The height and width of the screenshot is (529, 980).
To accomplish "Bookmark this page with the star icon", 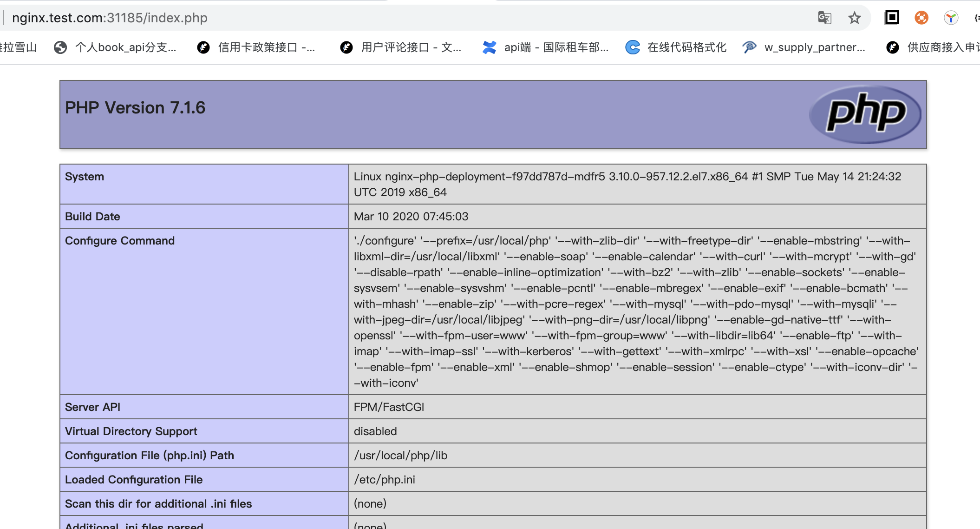I will coord(854,18).
